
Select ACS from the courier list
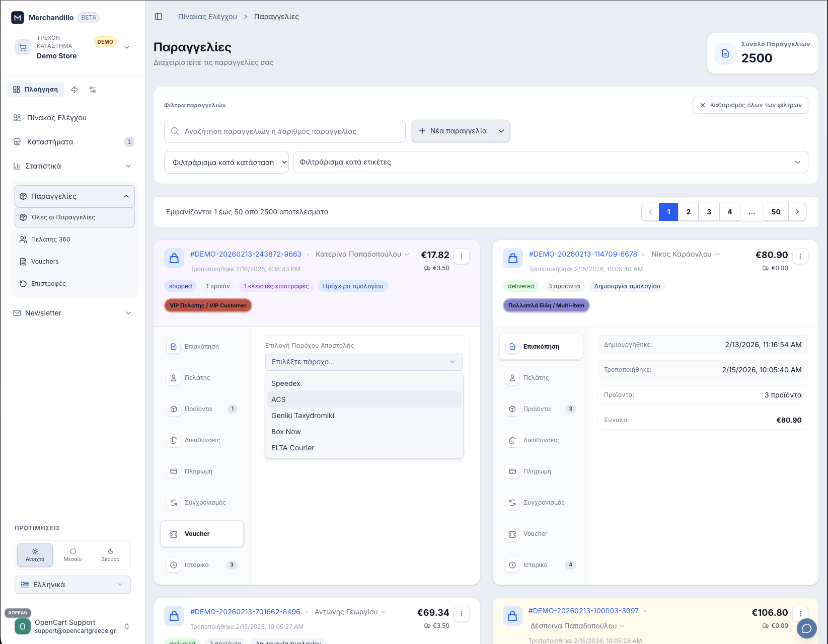pos(364,399)
